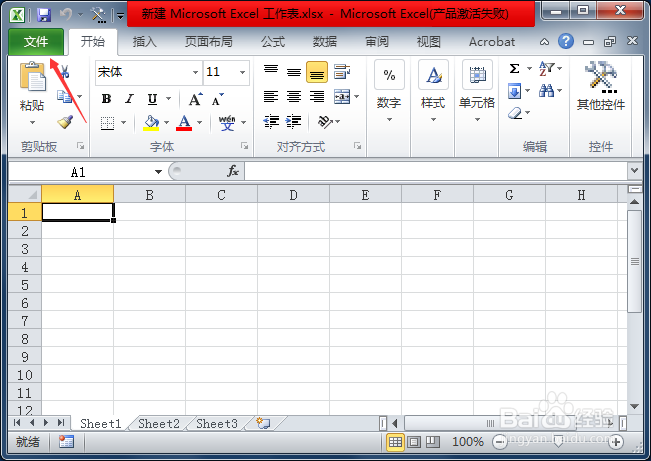This screenshot has width=651, height=461.
Task: Switch to Page Layout view
Action: click(x=414, y=442)
